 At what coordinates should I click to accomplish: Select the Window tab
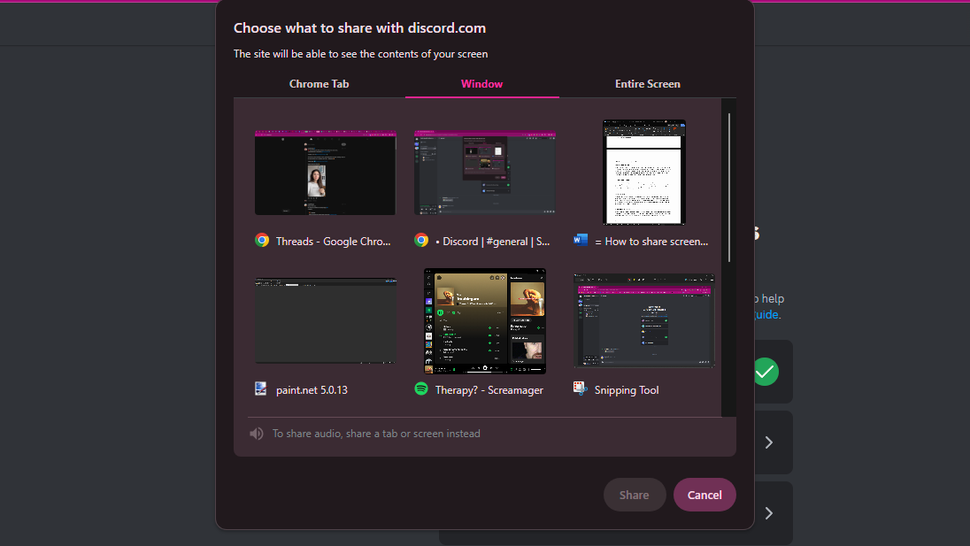(482, 83)
